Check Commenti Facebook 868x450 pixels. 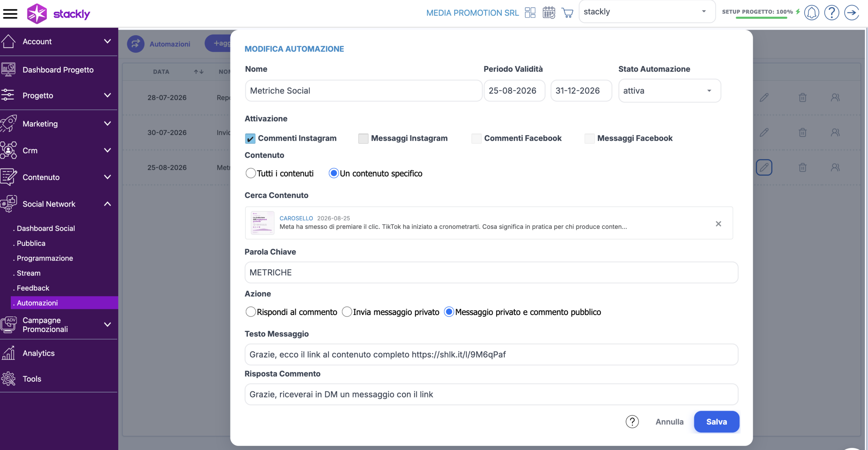pyautogui.click(x=476, y=138)
